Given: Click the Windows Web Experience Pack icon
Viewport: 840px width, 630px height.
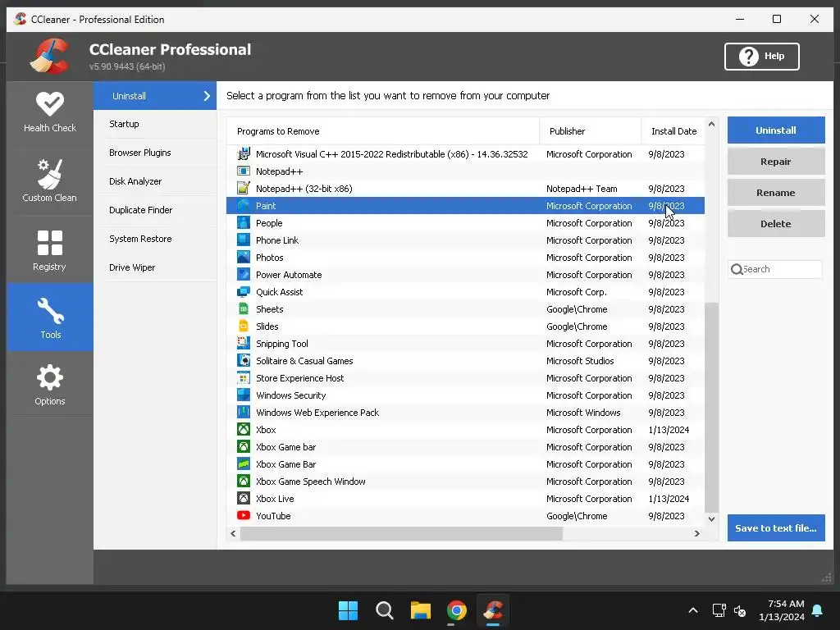Looking at the screenshot, I should coord(243,413).
